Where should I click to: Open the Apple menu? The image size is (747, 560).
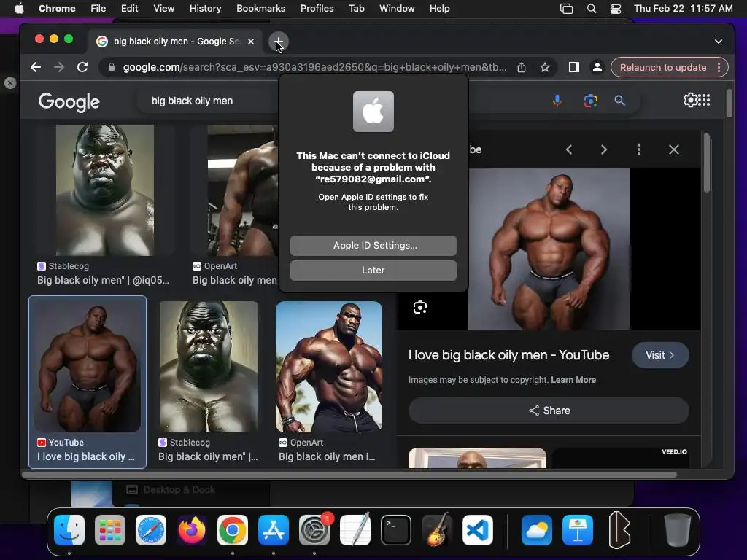tap(19, 9)
